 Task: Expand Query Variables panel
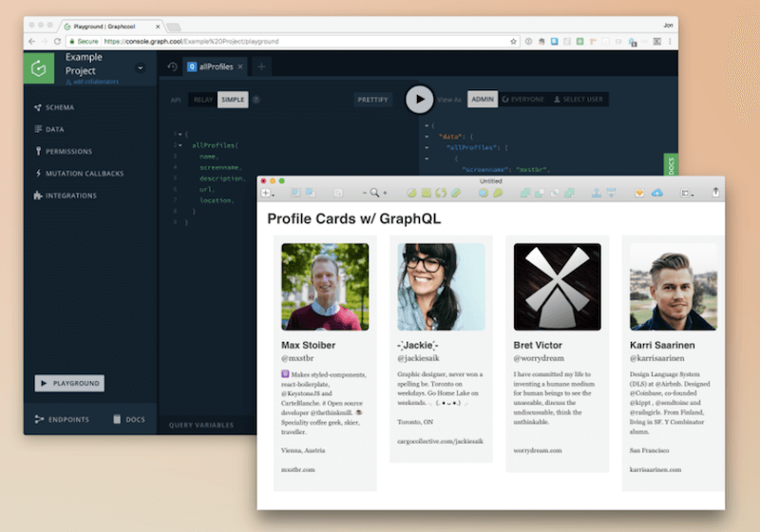pyautogui.click(x=201, y=425)
